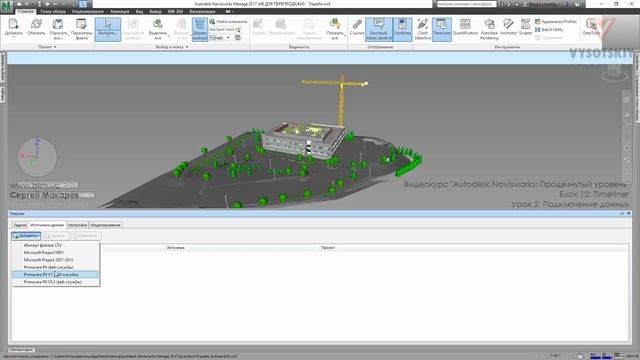Screen dimensions: 640x360
Task: Click the Комментарии tab at bottom
Action: [x=22, y=350]
